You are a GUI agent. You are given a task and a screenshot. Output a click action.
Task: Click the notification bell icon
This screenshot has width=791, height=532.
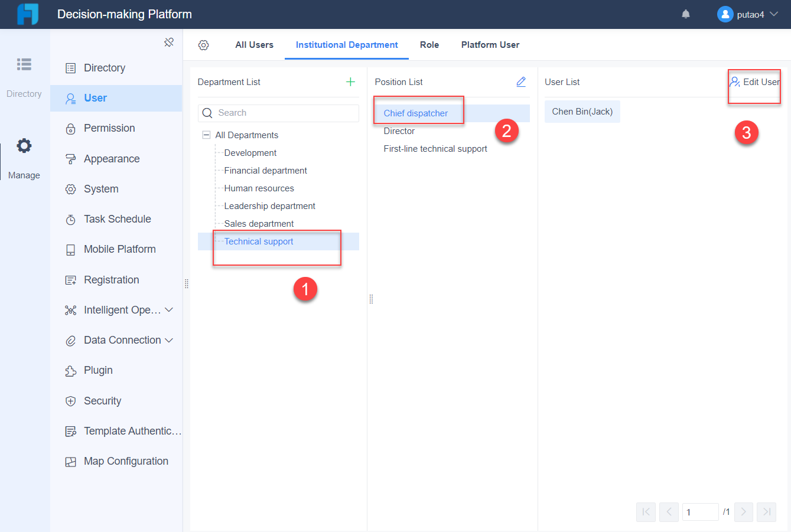coord(685,14)
